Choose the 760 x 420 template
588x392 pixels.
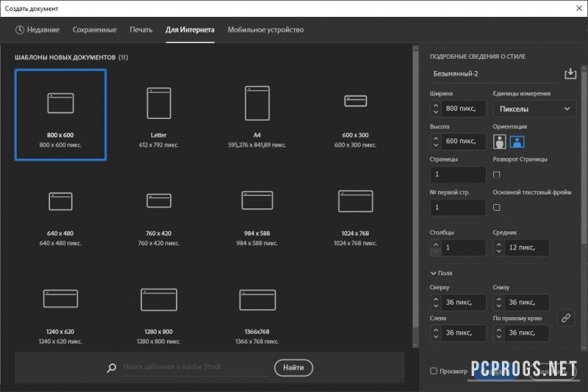coord(159,218)
